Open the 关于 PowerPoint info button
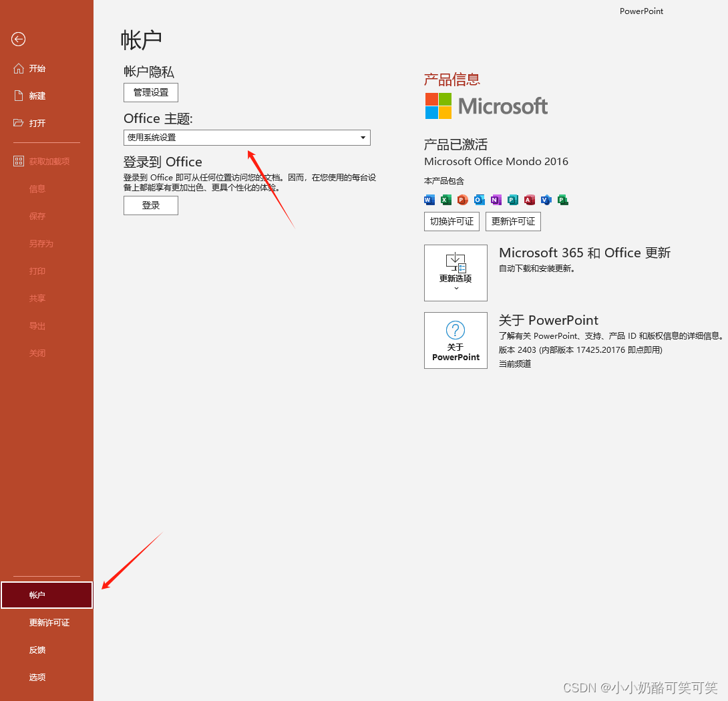Viewport: 728px width, 701px height. pos(456,340)
